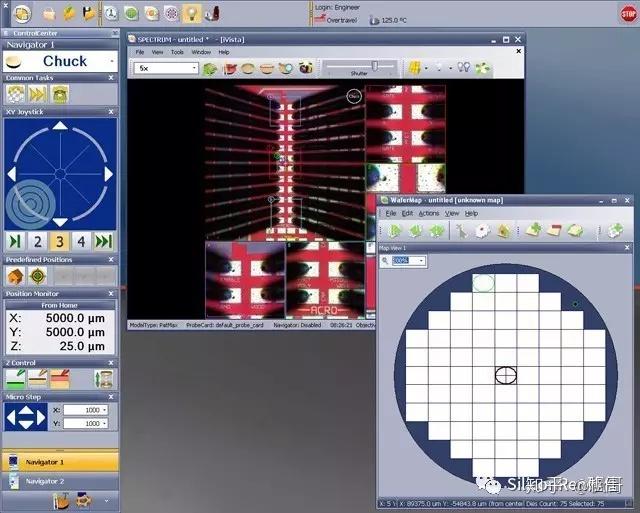
Task: Open dropdown arrow next to yellow grid icon
Action: click(426, 68)
